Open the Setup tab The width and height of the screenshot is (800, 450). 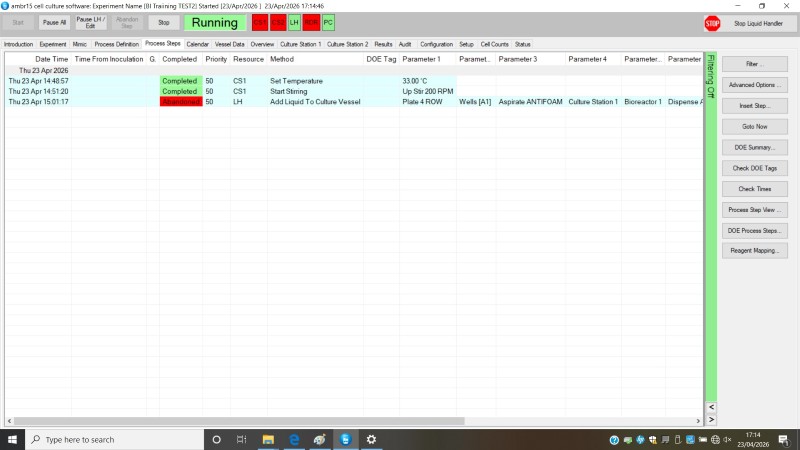[466, 44]
